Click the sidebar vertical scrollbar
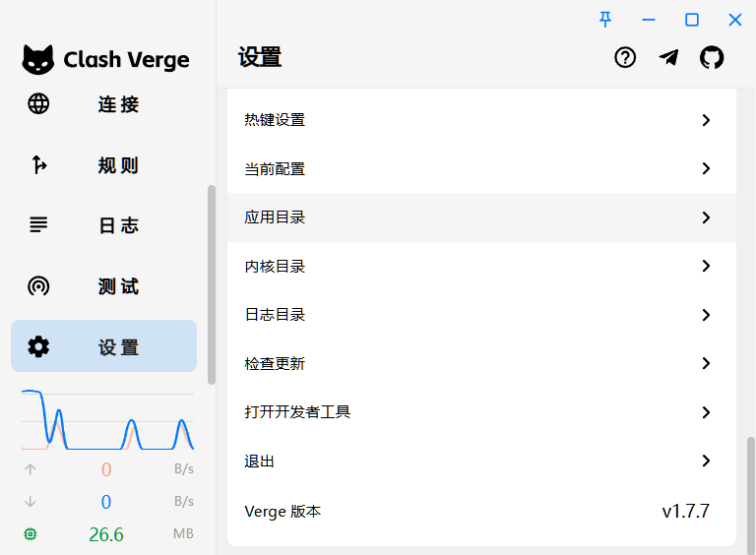Screen dimensions: 756x555 [x=212, y=284]
